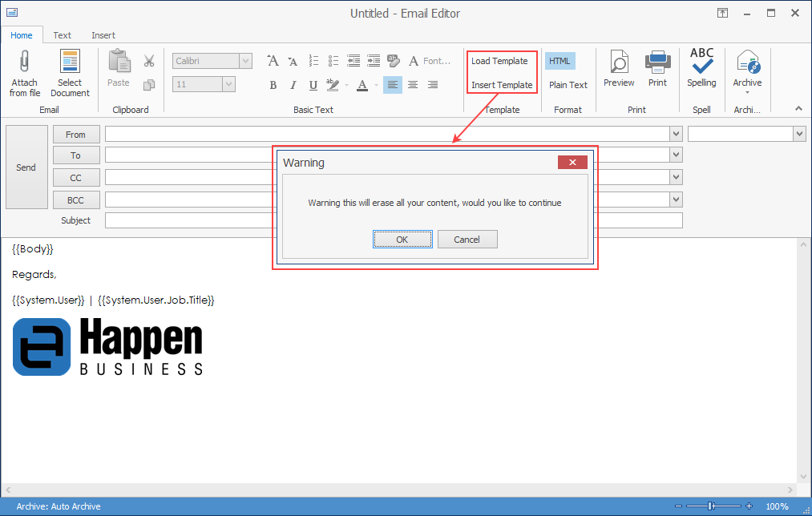Expand the CC field dropdown arrow
The width and height of the screenshot is (812, 516).
[676, 177]
